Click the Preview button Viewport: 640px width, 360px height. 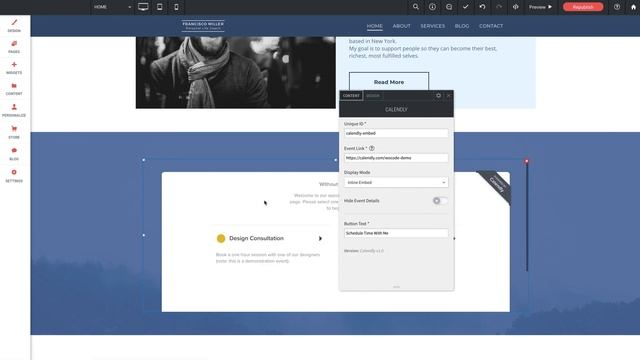pos(540,7)
